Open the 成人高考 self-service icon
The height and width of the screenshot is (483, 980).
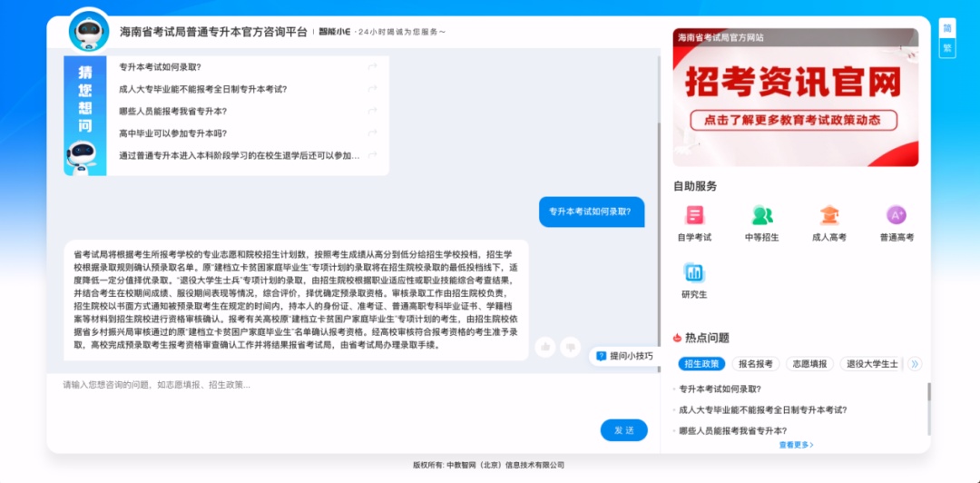tap(828, 222)
